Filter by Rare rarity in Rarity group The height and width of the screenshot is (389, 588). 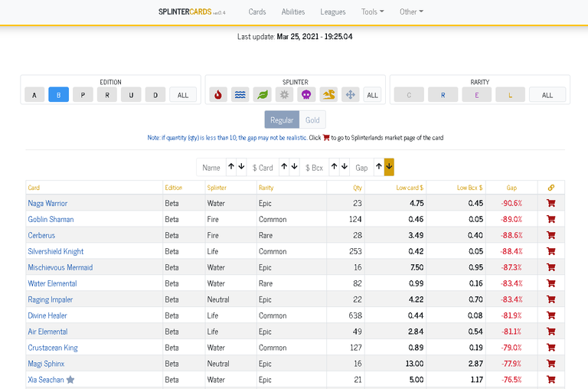coord(443,95)
